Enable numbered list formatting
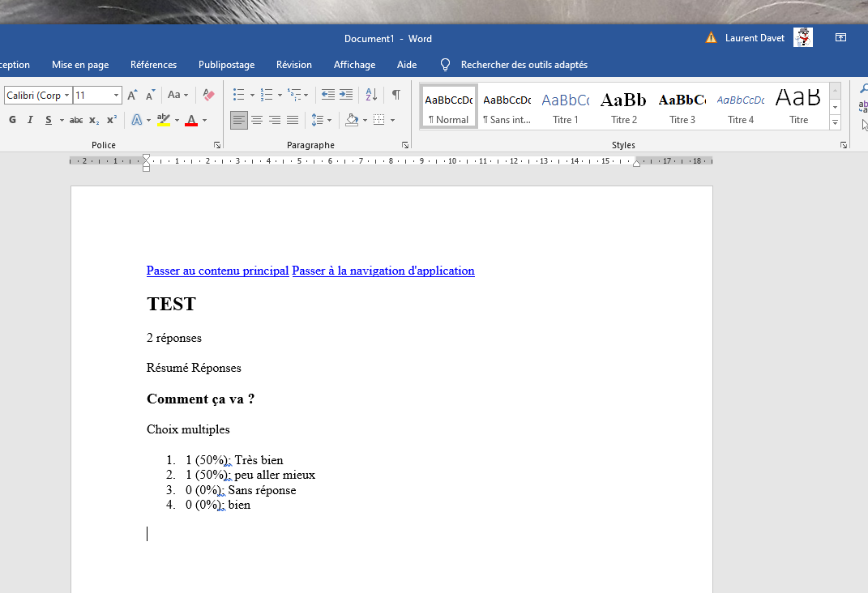 266,95
